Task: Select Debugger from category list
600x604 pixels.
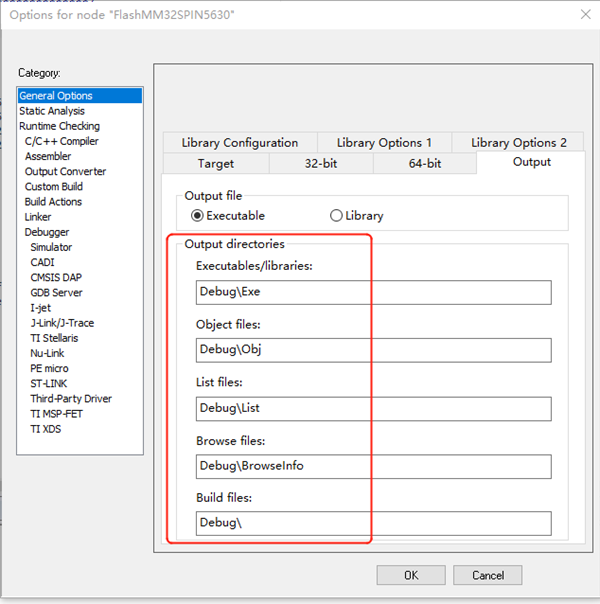Action: point(47,232)
